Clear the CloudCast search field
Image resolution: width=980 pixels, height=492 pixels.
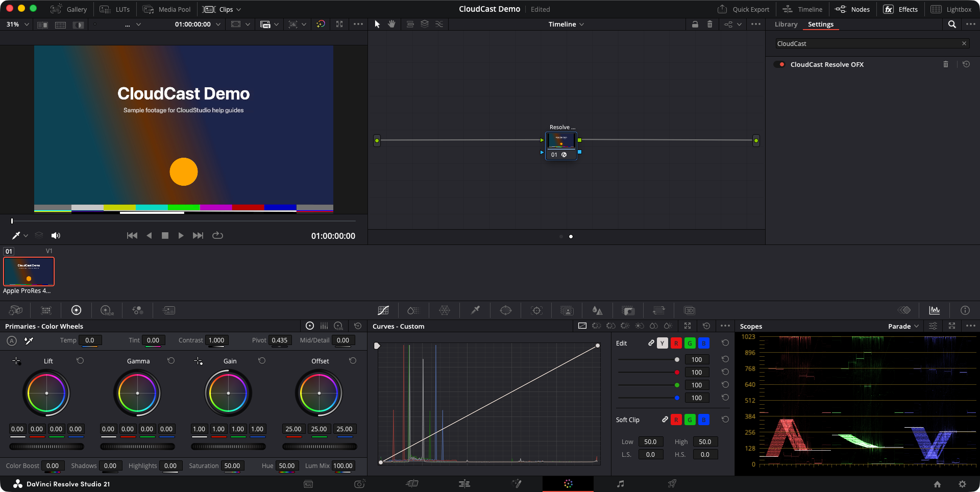pyautogui.click(x=964, y=43)
